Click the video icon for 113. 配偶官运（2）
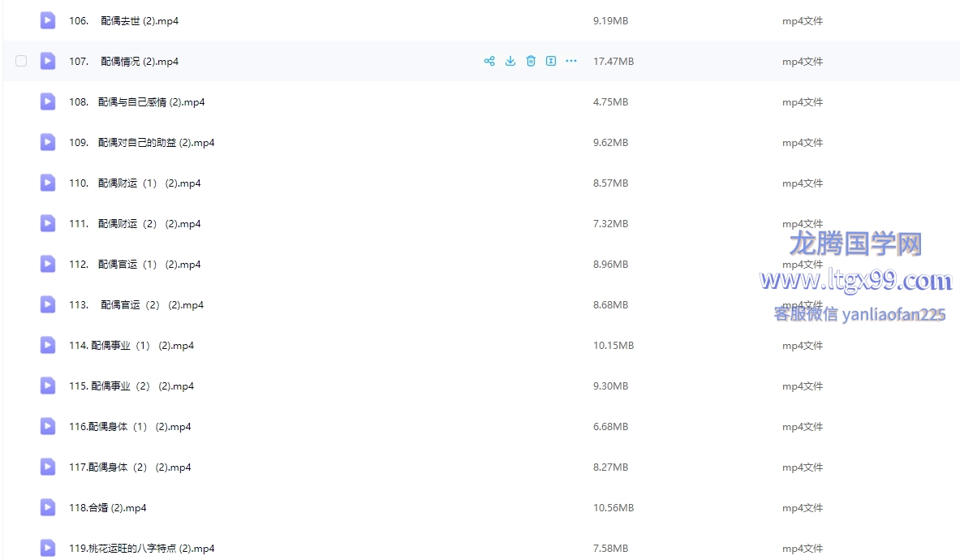The width and height of the screenshot is (960, 560). pos(48,305)
